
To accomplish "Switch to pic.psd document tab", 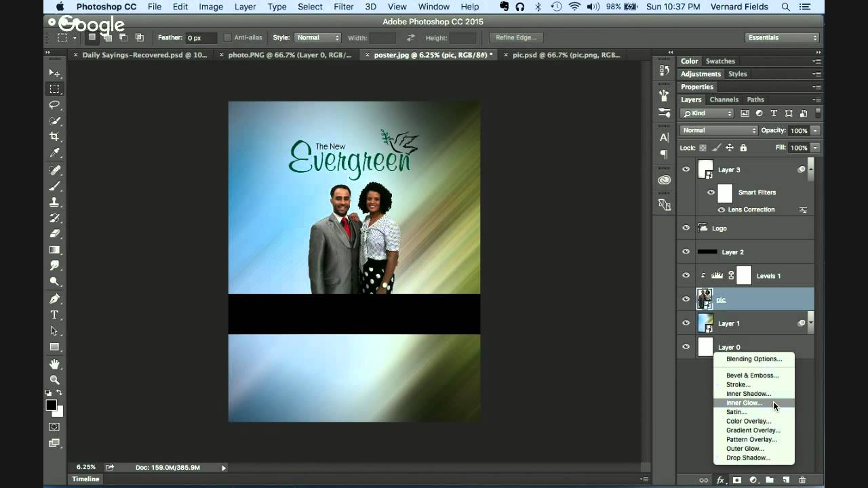I will pos(566,55).
